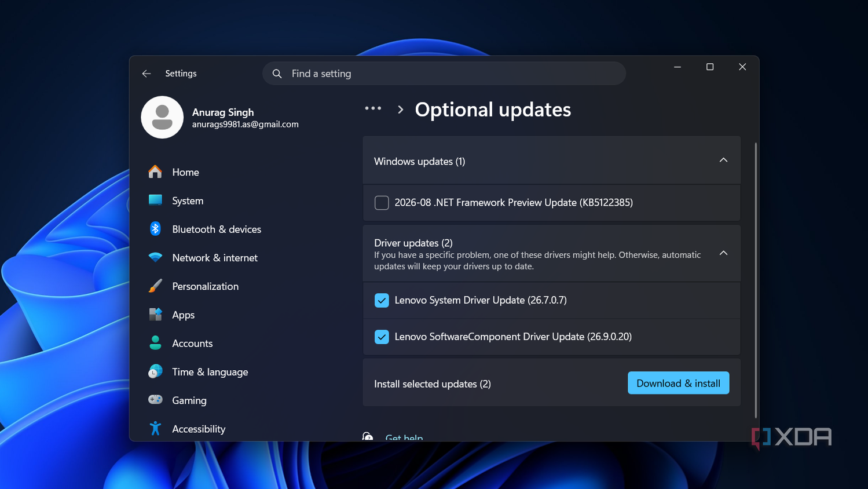Image resolution: width=868 pixels, height=489 pixels.
Task: Click the KB5122385 update title text
Action: click(x=514, y=203)
